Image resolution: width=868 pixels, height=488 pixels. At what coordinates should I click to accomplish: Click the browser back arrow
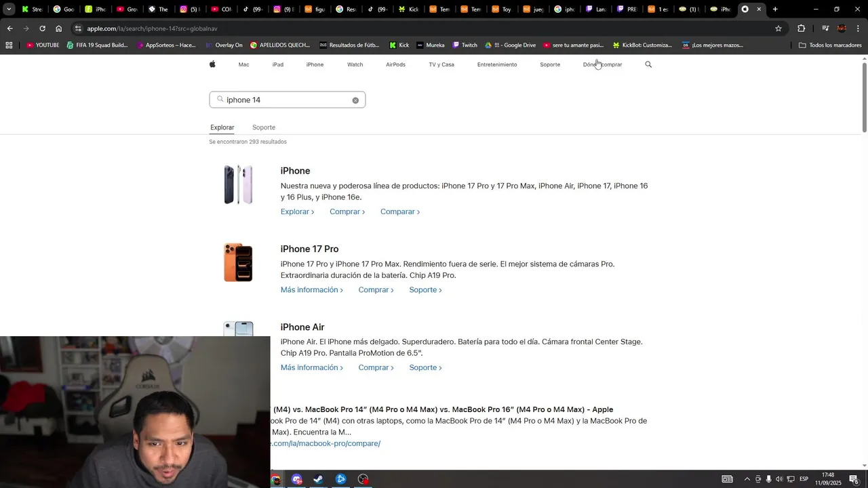(9, 28)
